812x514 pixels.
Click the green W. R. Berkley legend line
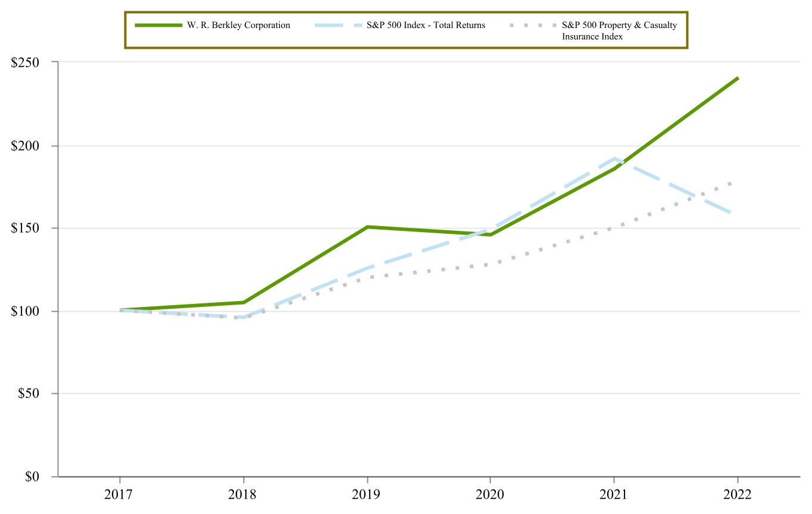tap(158, 26)
